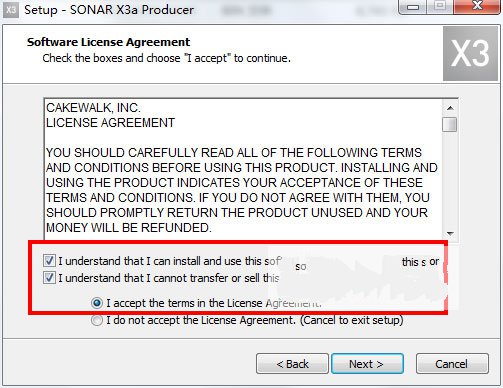Click the license text scroll down arrow
This screenshot has width=503, height=388.
(450, 233)
